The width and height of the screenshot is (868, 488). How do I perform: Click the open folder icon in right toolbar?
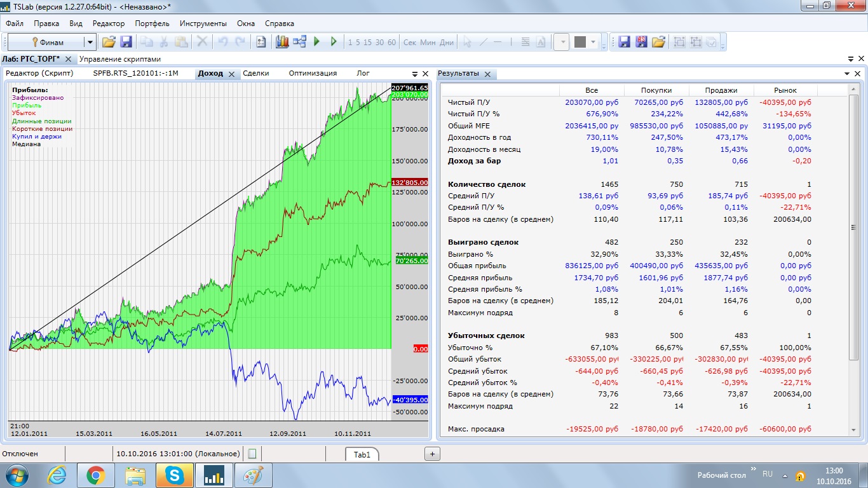[x=658, y=42]
